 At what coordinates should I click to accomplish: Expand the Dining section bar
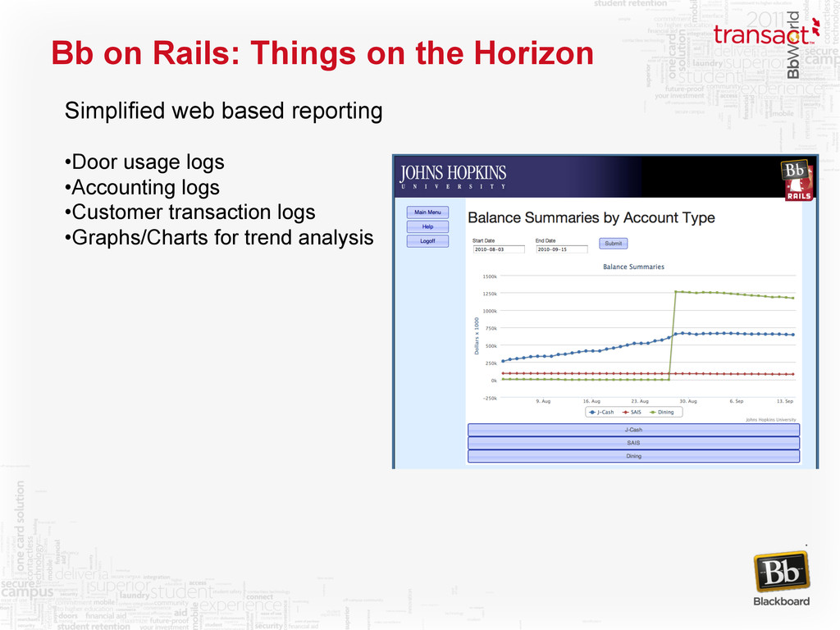coord(634,456)
